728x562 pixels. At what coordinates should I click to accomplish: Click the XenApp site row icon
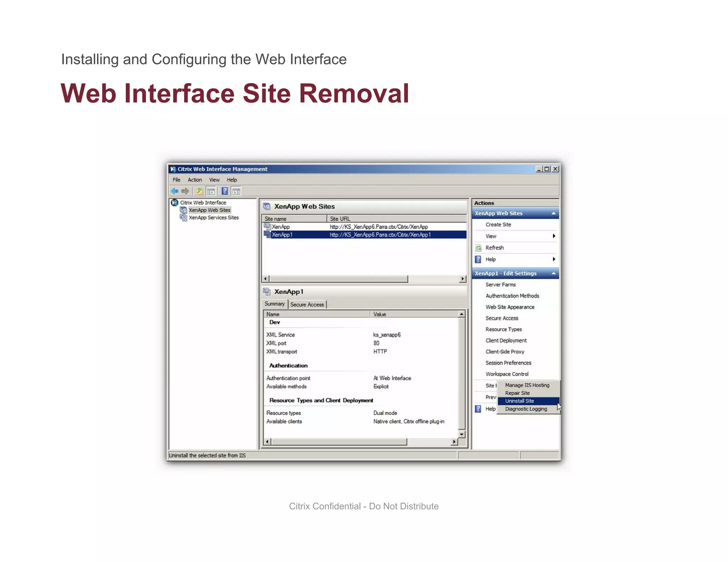coord(267,226)
